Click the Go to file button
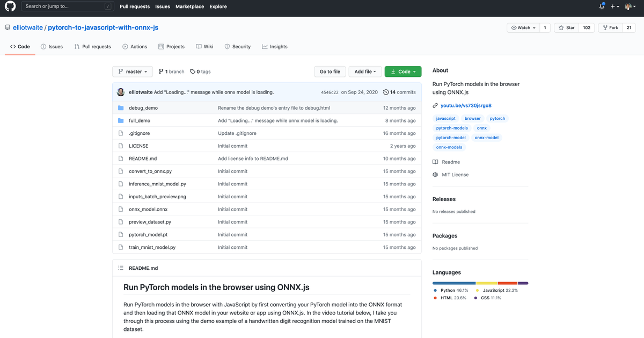 [330, 71]
